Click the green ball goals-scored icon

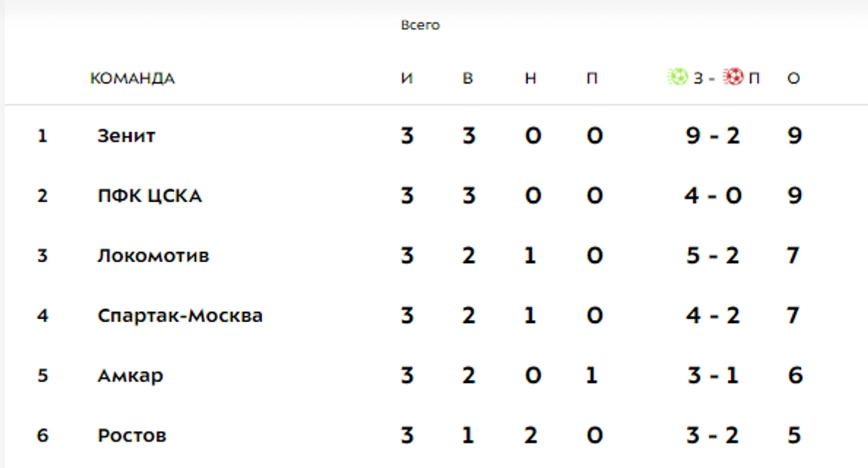[678, 77]
